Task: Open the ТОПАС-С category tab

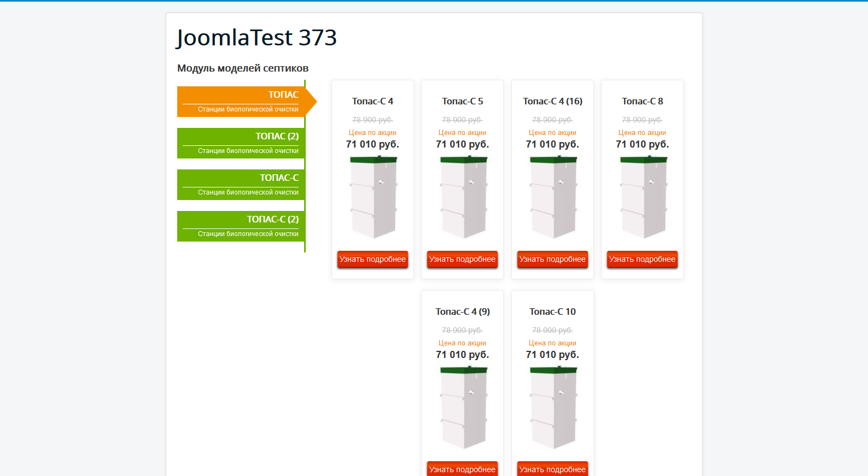Action: (x=241, y=185)
